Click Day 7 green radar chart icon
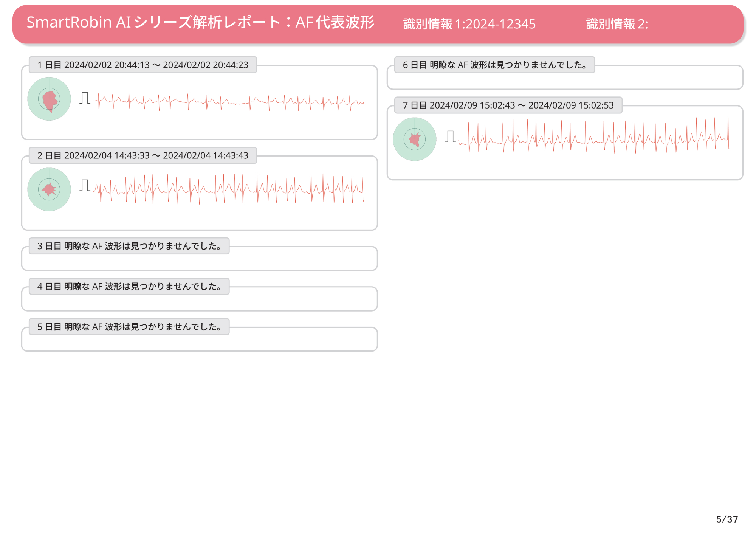 coord(415,139)
